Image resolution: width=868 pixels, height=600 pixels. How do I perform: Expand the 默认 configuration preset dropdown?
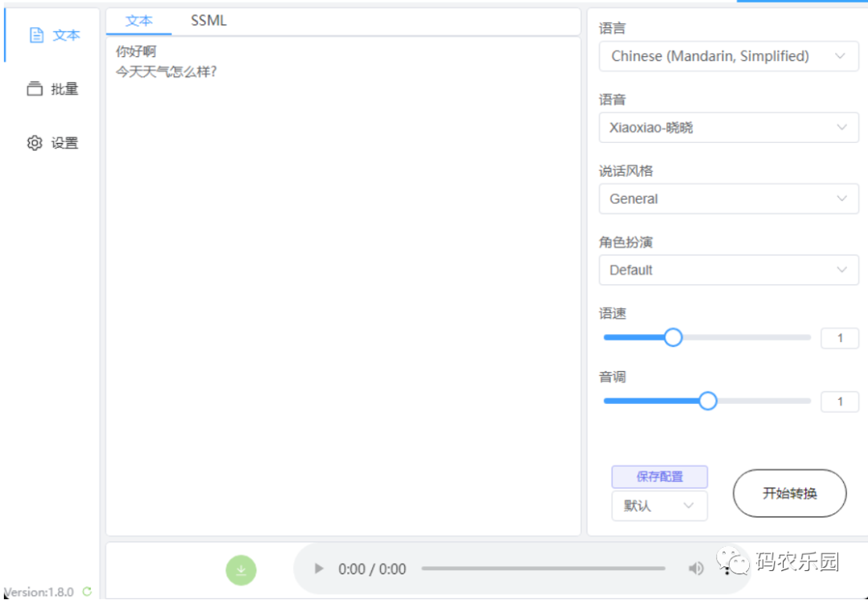[x=659, y=506]
